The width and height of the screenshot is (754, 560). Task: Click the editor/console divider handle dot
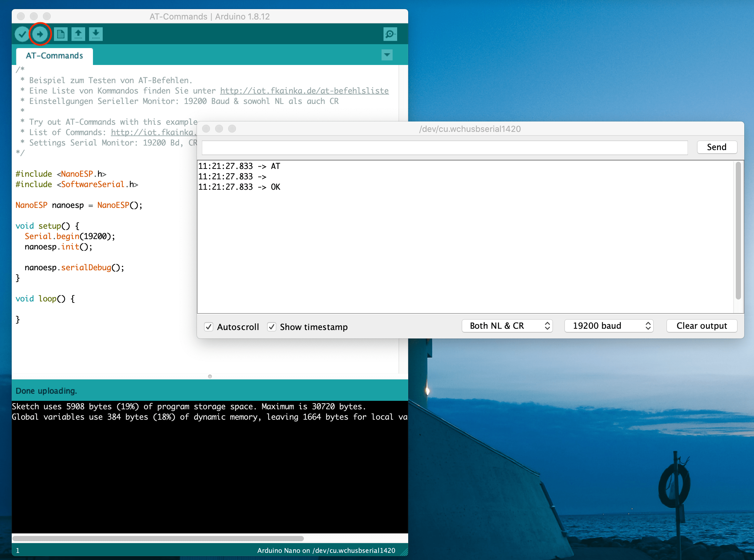(x=210, y=376)
